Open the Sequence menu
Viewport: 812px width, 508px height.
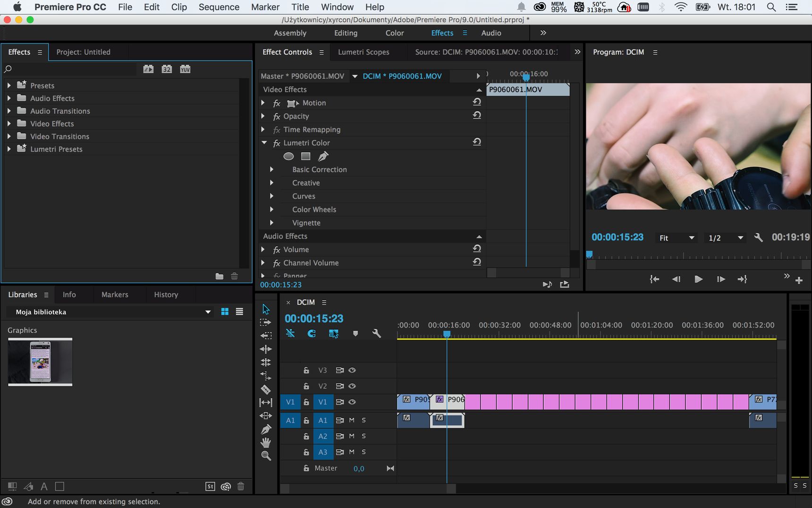click(219, 7)
